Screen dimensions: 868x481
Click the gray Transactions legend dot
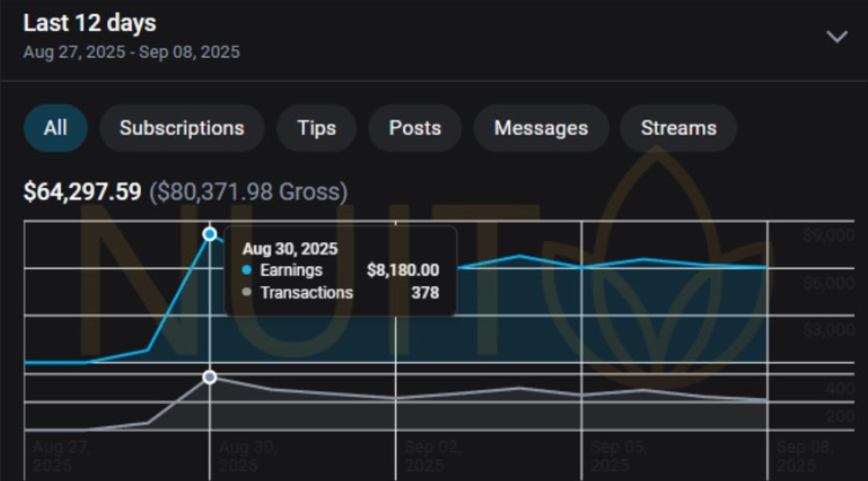click(x=247, y=293)
